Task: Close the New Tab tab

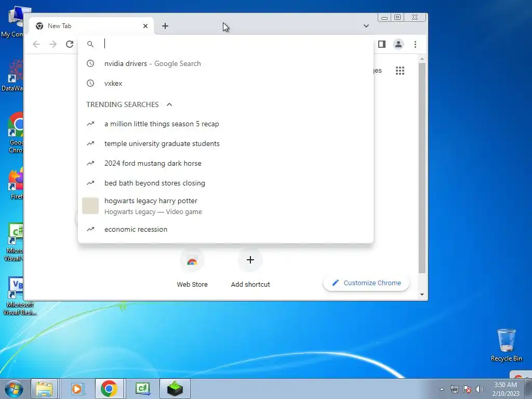Action: pos(145,26)
